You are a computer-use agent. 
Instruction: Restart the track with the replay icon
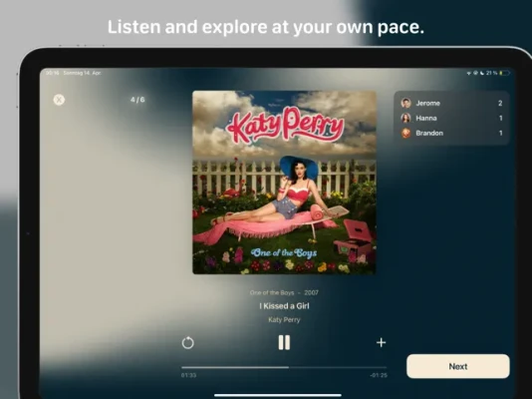[x=187, y=342]
